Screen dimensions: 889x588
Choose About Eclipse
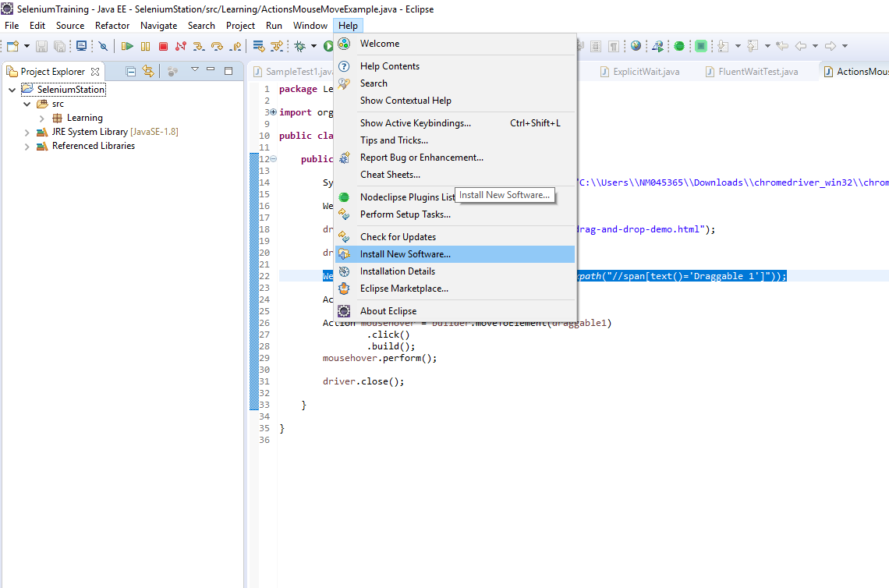455,311
